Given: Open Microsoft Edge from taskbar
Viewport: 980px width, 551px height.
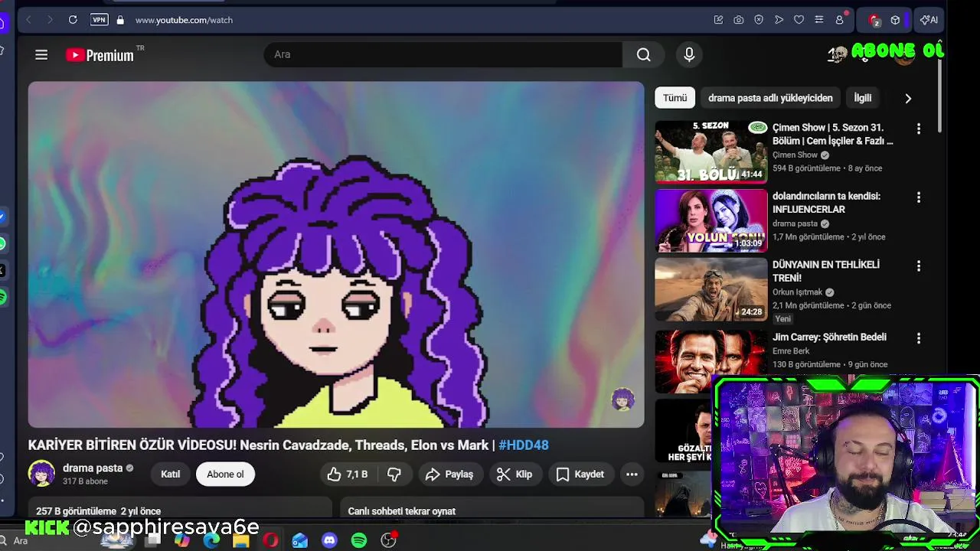Looking at the screenshot, I should (x=211, y=540).
